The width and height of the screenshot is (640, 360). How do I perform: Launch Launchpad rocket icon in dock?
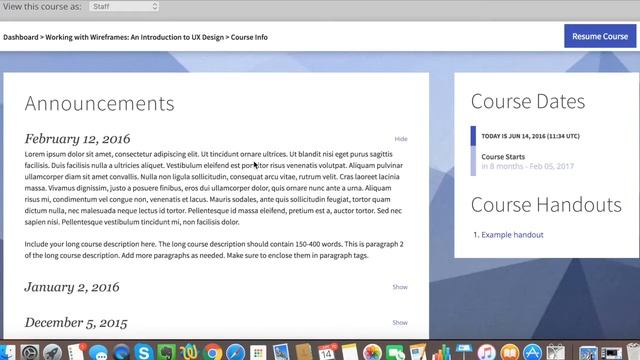click(x=52, y=353)
